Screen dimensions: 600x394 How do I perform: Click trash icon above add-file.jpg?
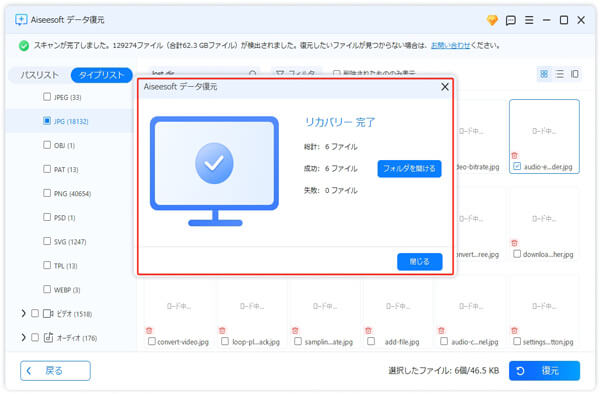click(x=368, y=330)
